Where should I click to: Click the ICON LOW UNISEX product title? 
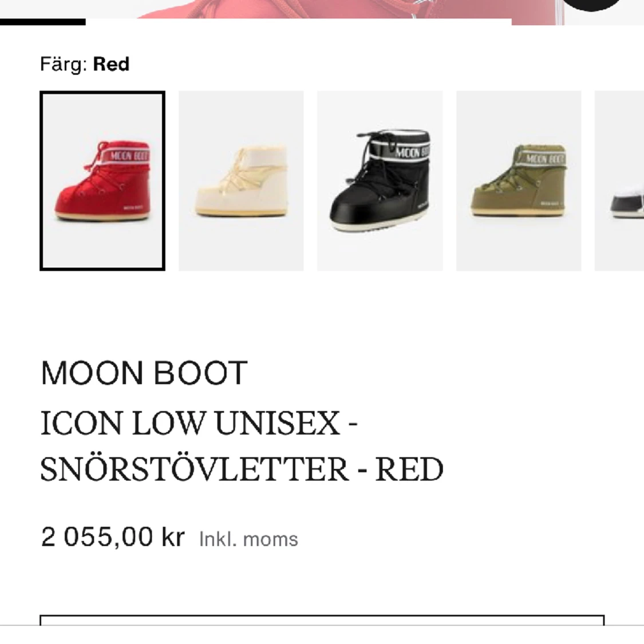click(199, 424)
